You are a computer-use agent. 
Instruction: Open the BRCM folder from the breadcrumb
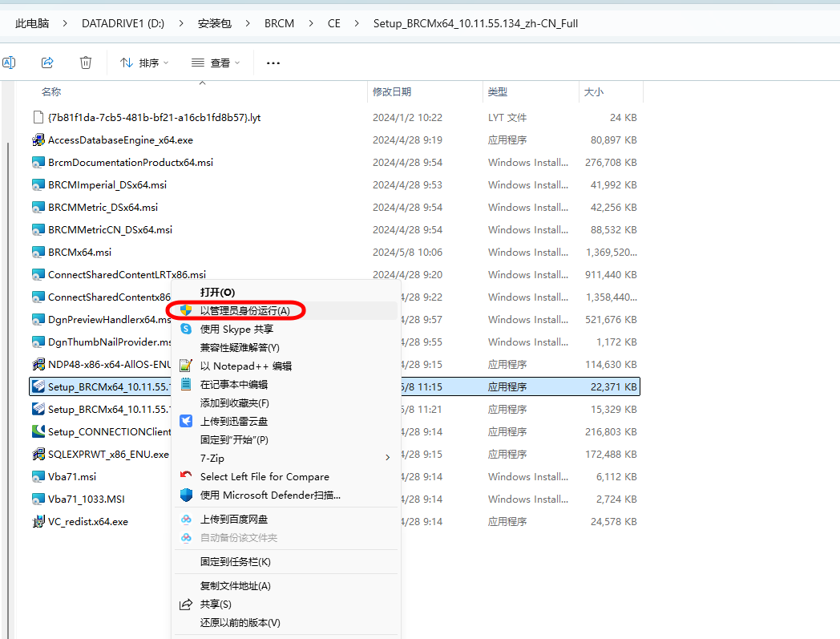click(279, 23)
